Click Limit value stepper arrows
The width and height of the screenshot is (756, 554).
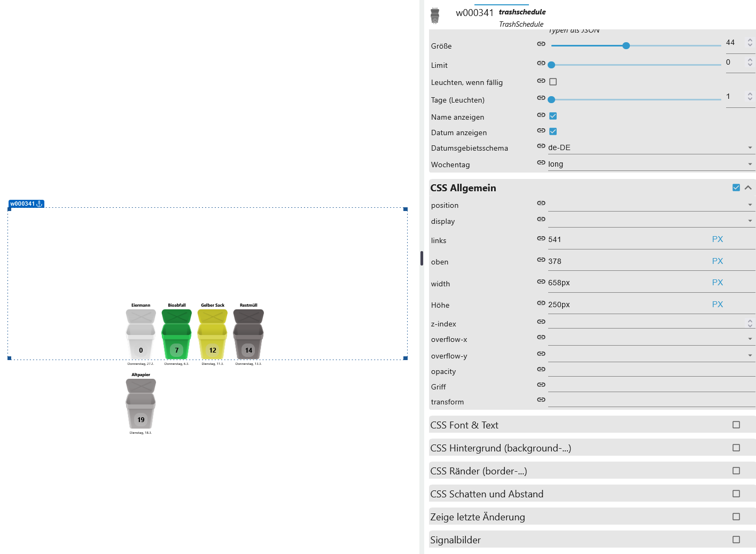(x=750, y=63)
